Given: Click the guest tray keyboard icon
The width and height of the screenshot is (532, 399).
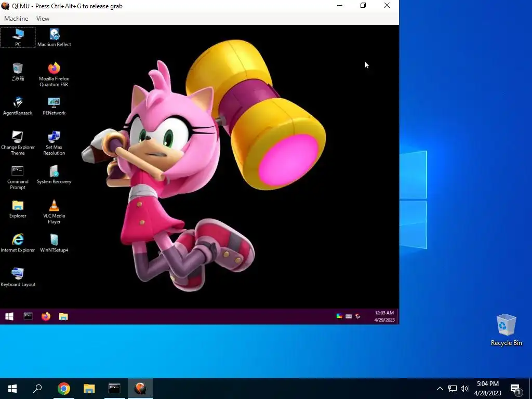Looking at the screenshot, I should (x=349, y=316).
